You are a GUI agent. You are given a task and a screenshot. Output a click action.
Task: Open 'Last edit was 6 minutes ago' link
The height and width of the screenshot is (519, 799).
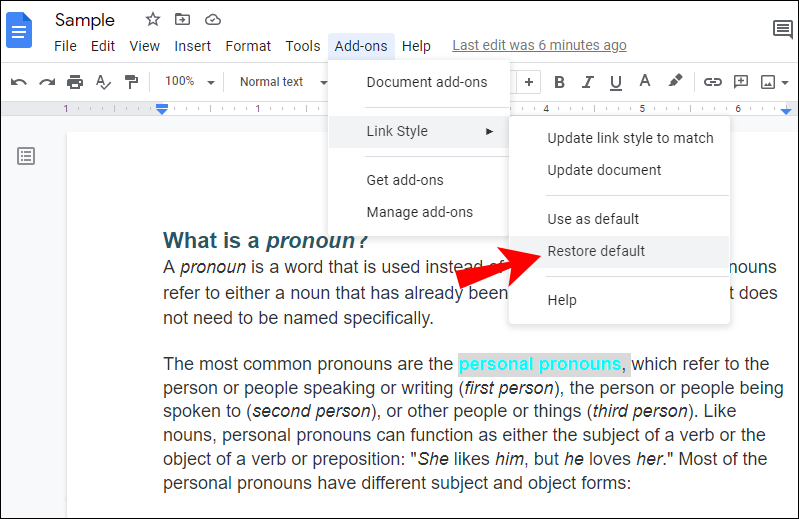[x=539, y=45]
